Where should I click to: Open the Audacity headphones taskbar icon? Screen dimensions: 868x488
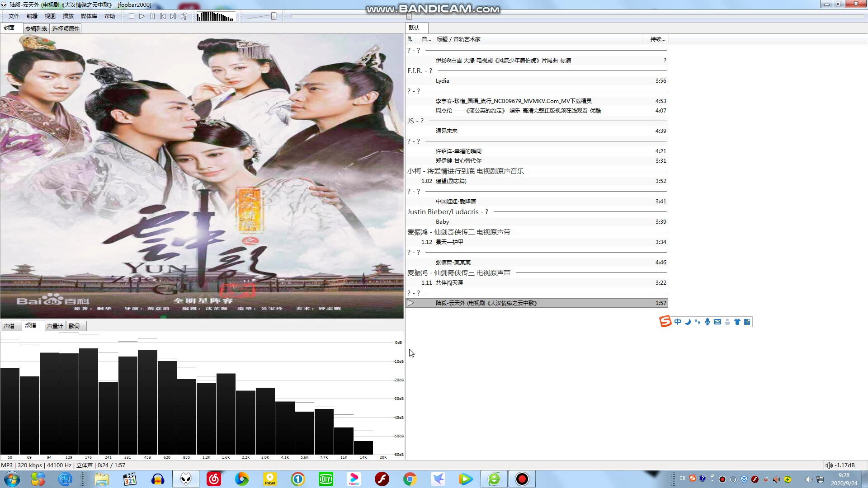158,479
